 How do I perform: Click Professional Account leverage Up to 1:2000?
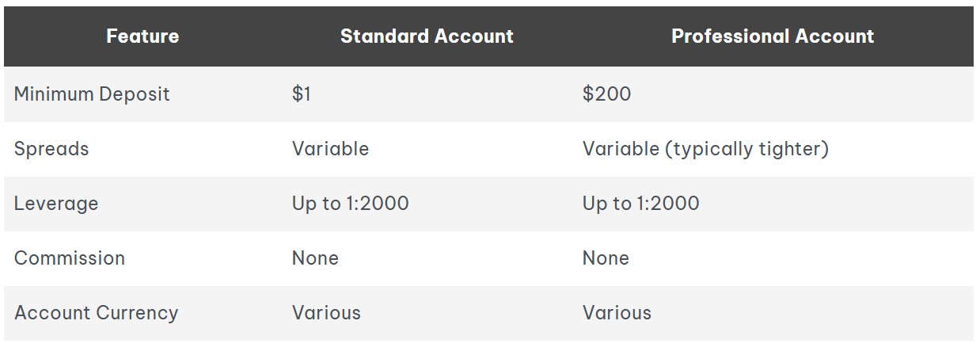(641, 204)
